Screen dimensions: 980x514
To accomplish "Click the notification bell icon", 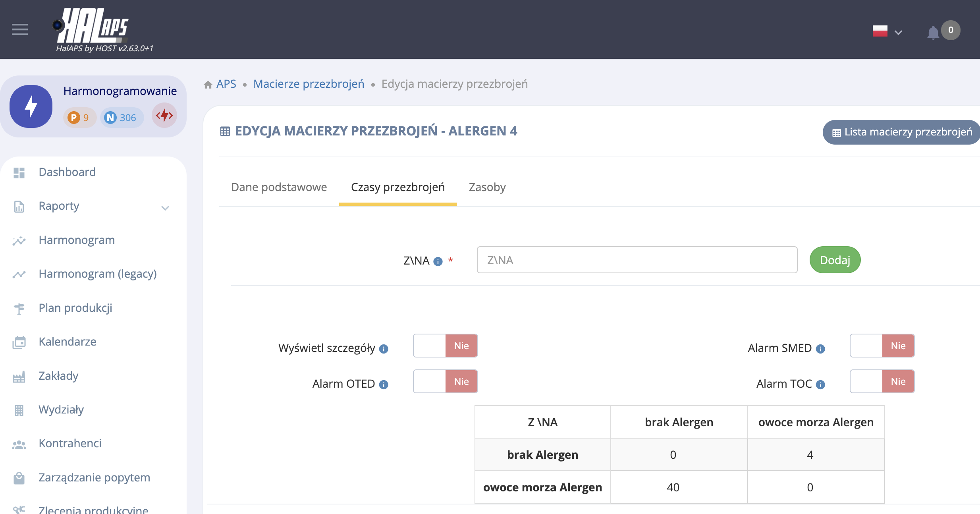I will pos(933,32).
